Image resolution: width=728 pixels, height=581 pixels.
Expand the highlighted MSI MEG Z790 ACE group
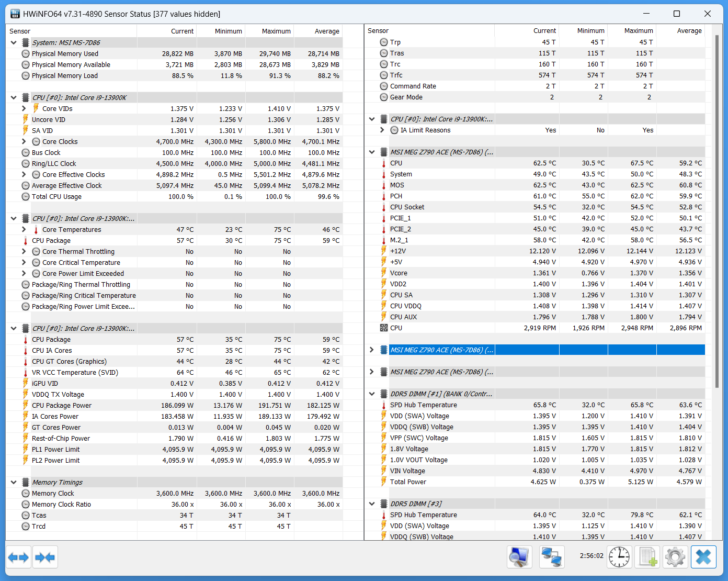[x=372, y=350]
